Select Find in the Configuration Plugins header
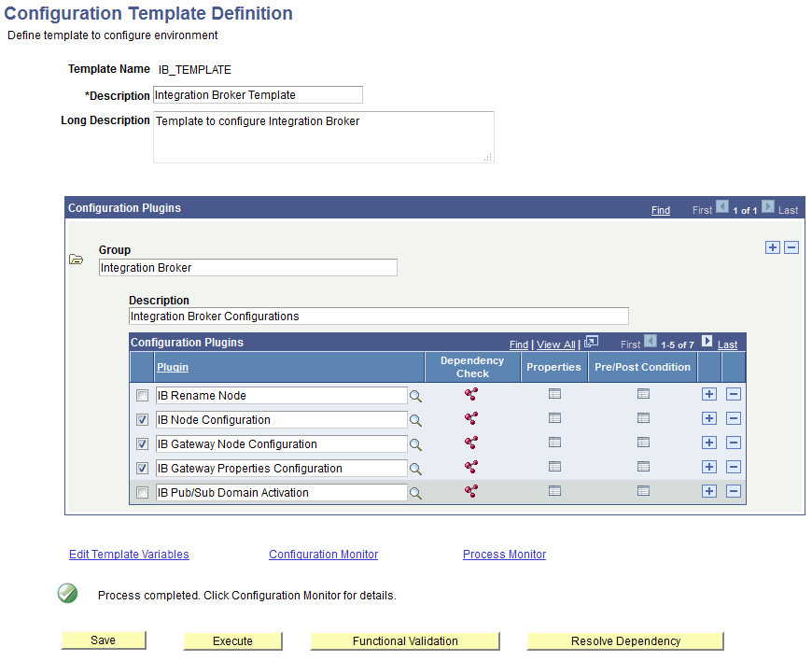Image resolution: width=812 pixels, height=661 pixels. click(519, 345)
